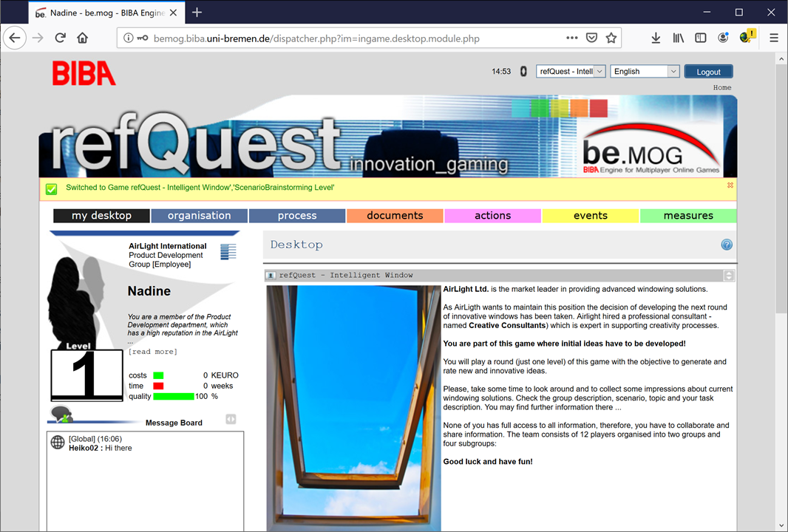This screenshot has height=532, width=788.
Task: Click the browser forward arrow
Action: pos(38,38)
